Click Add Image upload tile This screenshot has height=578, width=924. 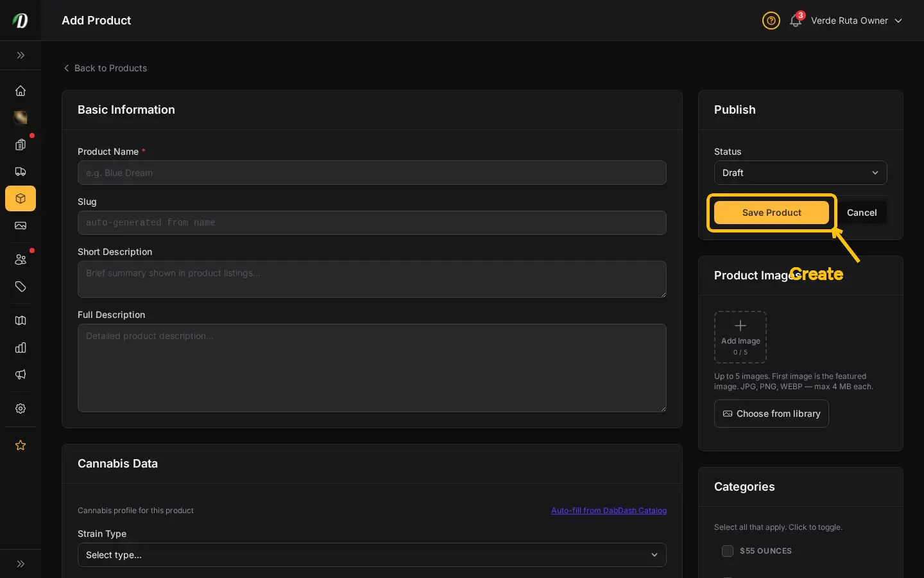tap(740, 337)
